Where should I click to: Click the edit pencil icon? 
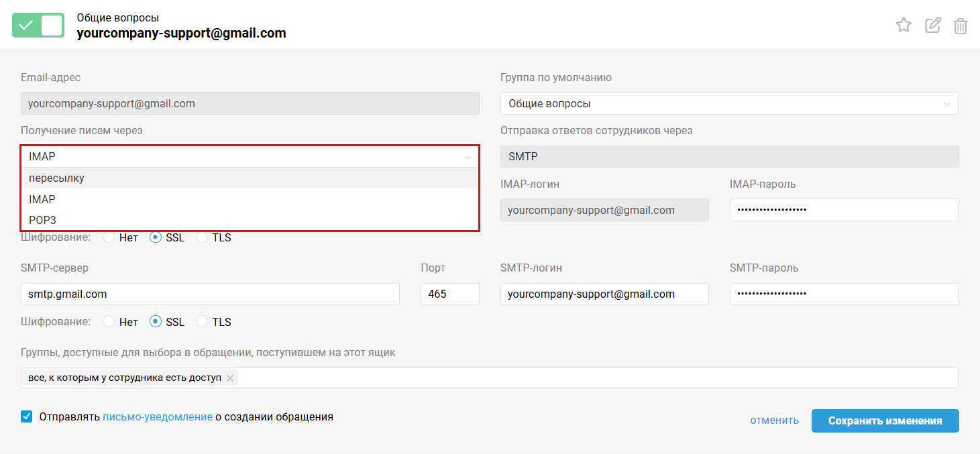pos(932,25)
